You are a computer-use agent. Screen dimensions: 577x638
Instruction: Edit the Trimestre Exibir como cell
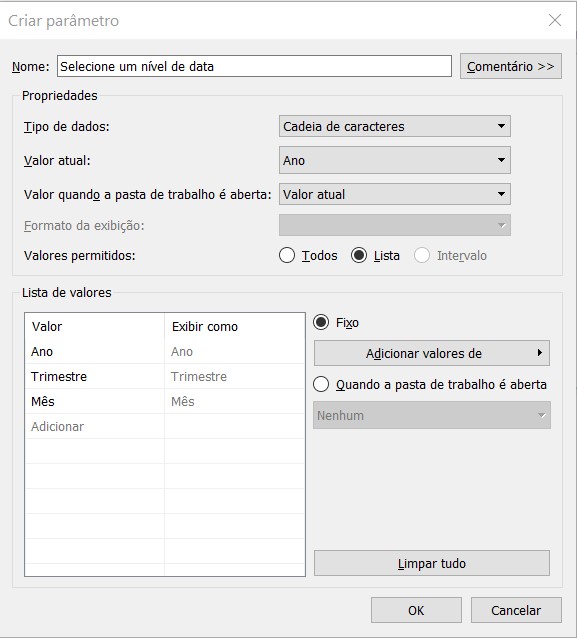[235, 376]
